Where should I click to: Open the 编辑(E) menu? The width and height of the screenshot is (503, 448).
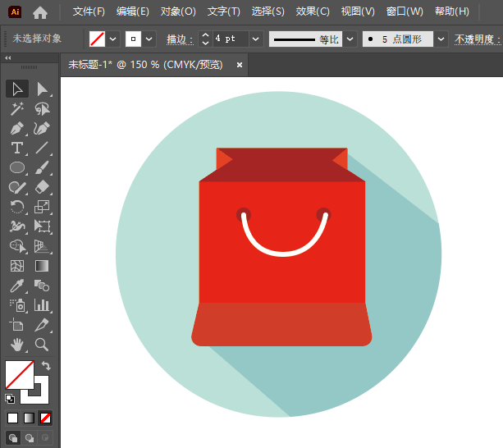[133, 11]
